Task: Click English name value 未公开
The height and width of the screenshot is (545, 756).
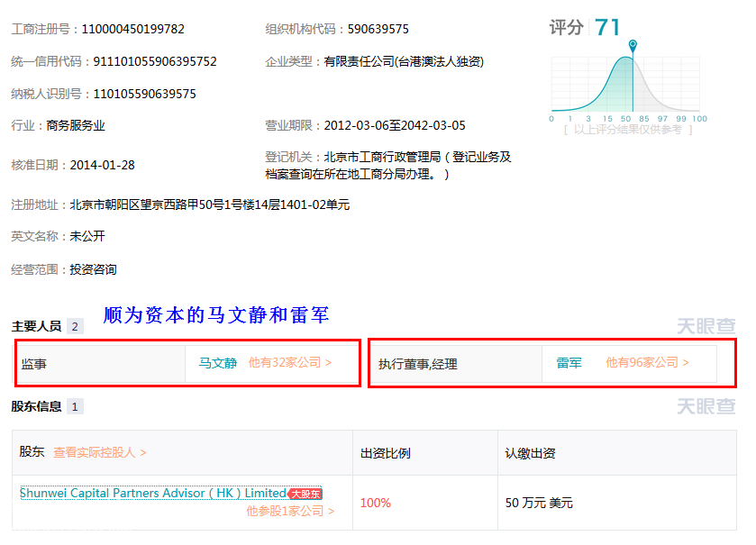Action: [x=87, y=236]
